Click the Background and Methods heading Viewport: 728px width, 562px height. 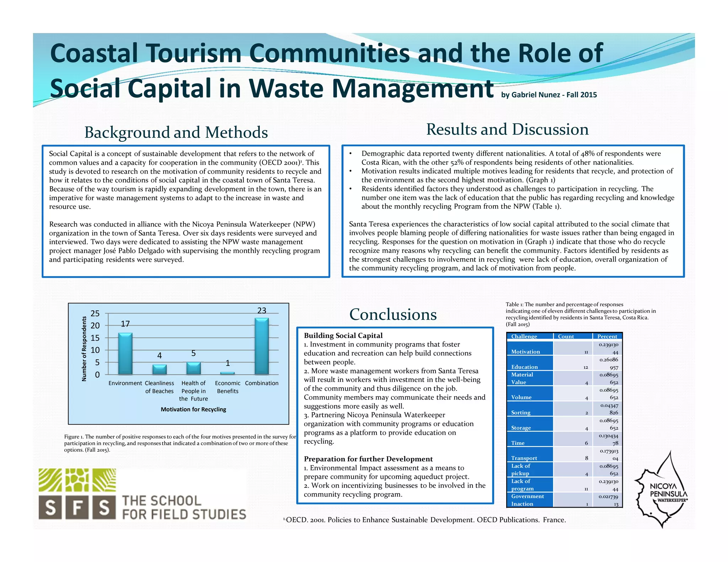tap(176, 133)
